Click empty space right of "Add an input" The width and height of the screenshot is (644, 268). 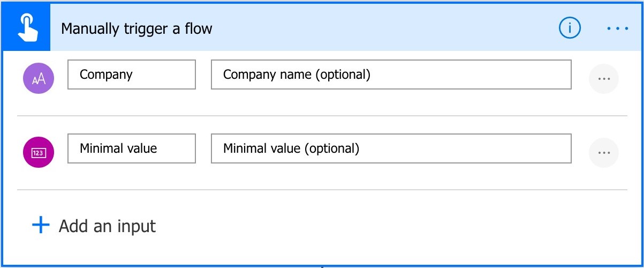(375, 226)
